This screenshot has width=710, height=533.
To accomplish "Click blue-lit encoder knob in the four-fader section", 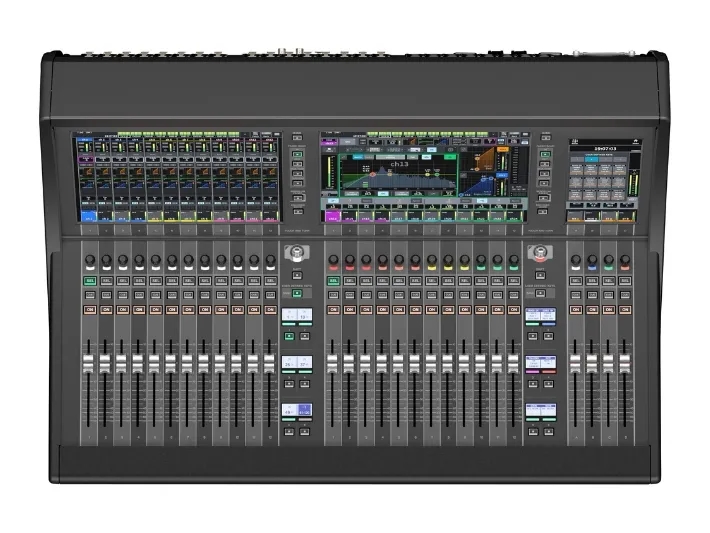I will (x=592, y=259).
